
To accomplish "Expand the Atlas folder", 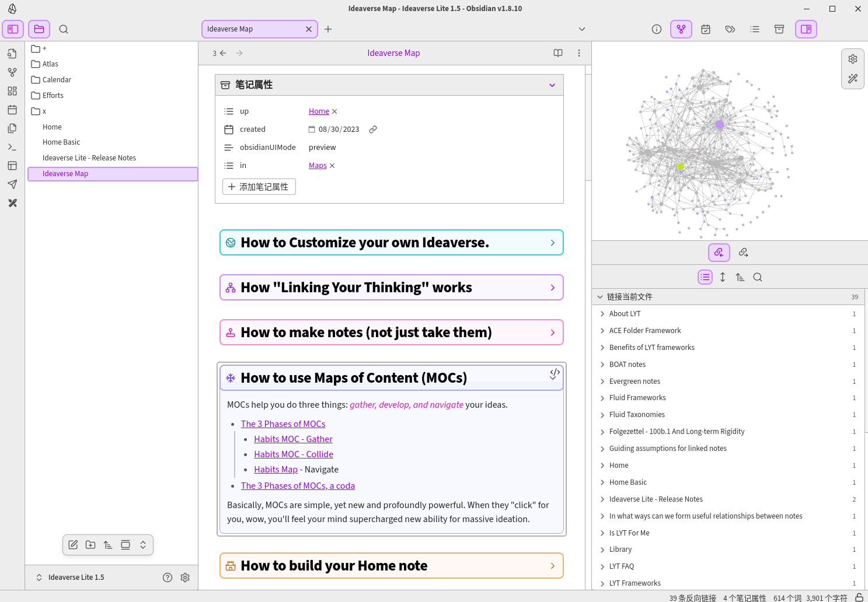I will tap(50, 64).
